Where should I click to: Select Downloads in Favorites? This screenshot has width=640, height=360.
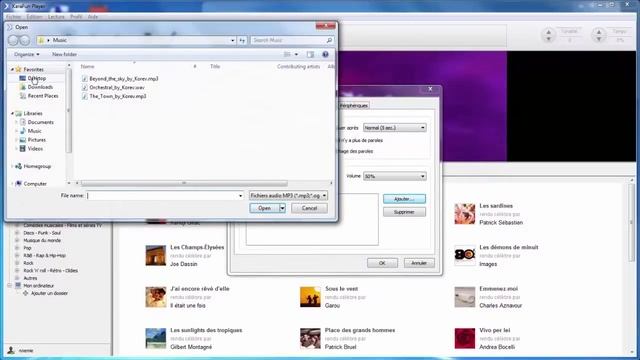(40, 87)
